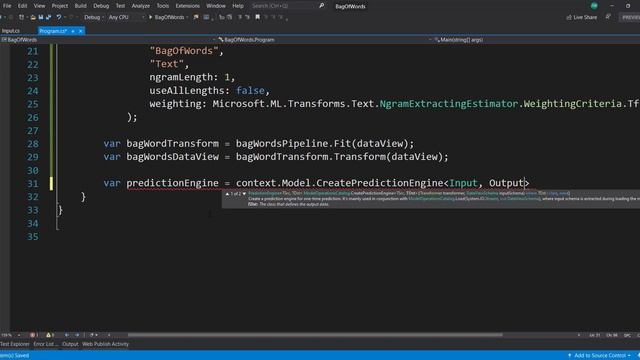
Task: Click the navigate backward arrow in editor footer
Action: click(x=67, y=335)
